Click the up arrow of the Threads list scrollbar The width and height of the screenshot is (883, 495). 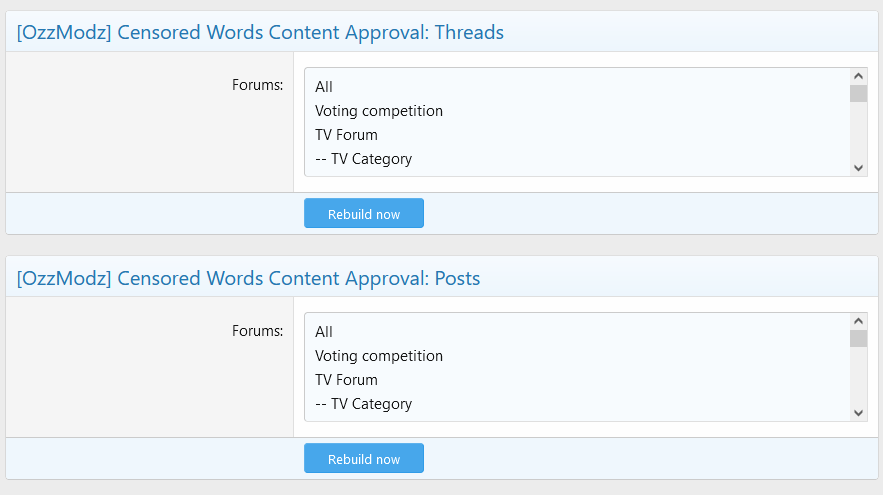[858, 76]
